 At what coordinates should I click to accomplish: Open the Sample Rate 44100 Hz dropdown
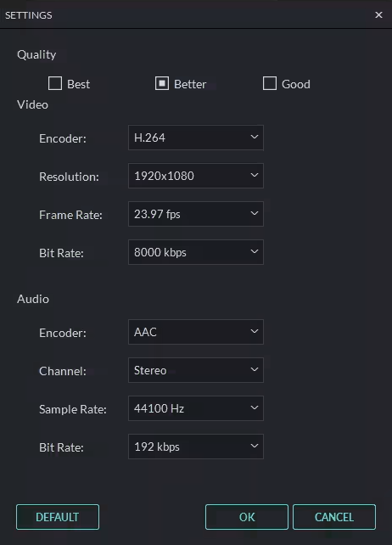(x=196, y=408)
